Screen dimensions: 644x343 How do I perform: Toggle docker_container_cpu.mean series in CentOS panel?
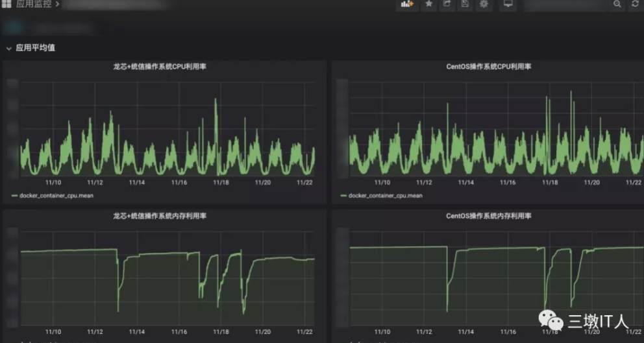pyautogui.click(x=385, y=195)
